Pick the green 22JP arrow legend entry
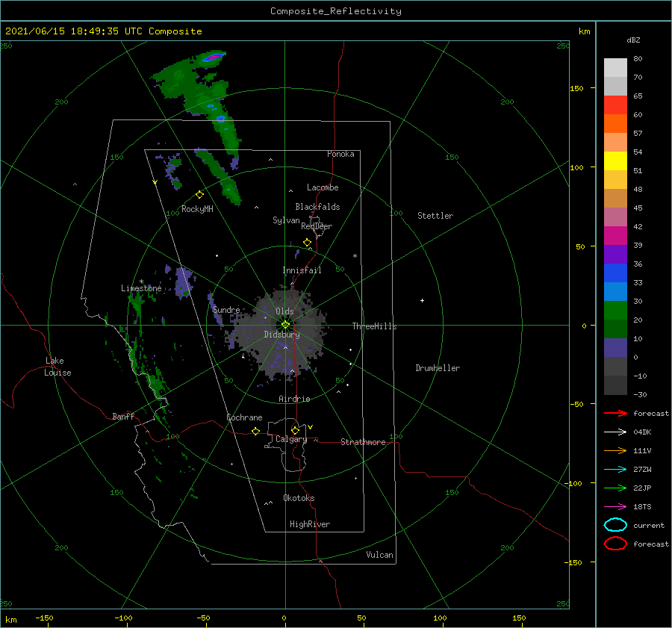This screenshot has width=672, height=628. (x=615, y=488)
